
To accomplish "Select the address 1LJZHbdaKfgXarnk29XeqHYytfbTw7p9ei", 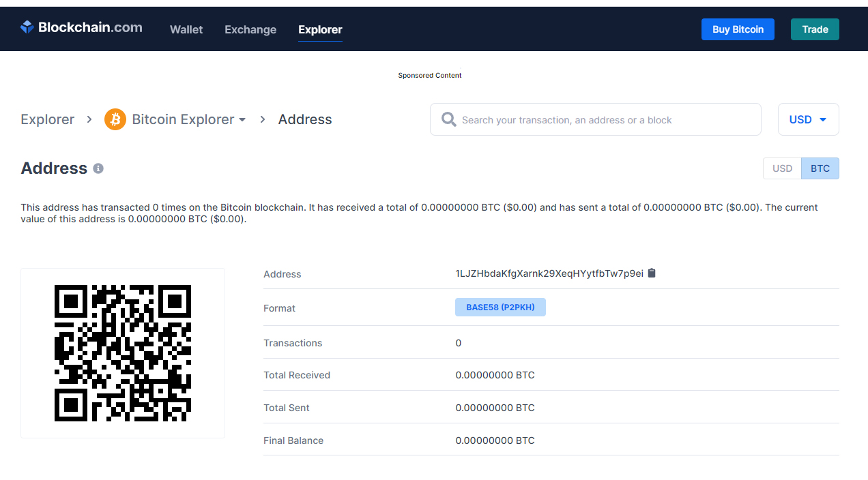I will click(x=549, y=273).
